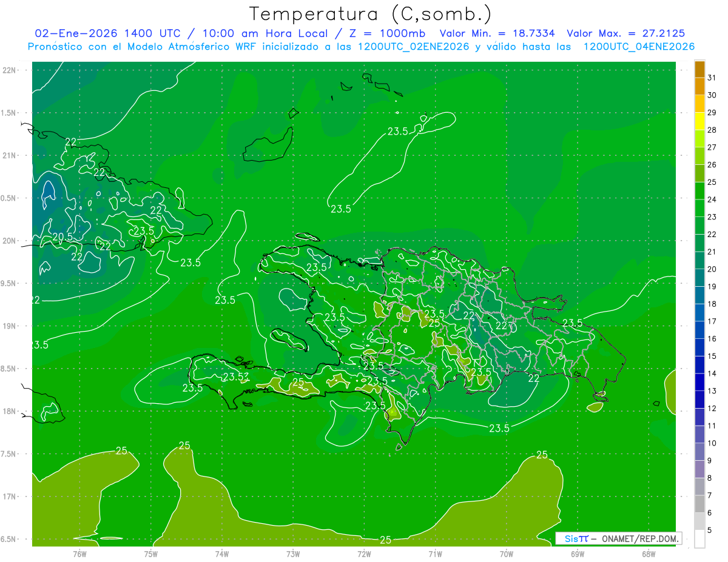Click the "18N" latitude axis label
The image size is (728, 562).
(9, 411)
